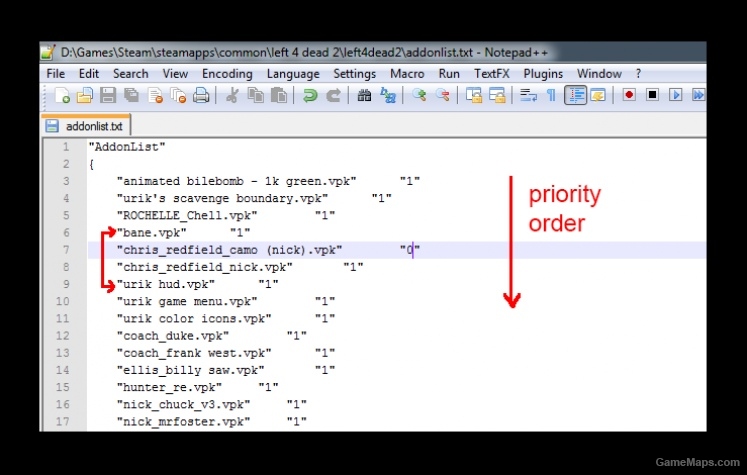
Task: Click the "urik game menu.vpk" entry
Action: 187,301
